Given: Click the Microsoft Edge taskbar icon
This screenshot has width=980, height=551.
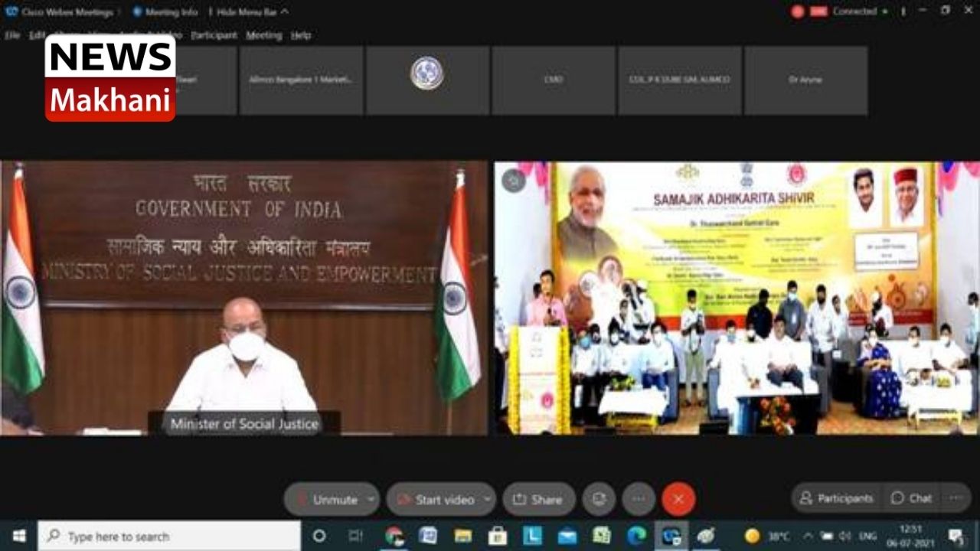Looking at the screenshot, I should (x=636, y=536).
